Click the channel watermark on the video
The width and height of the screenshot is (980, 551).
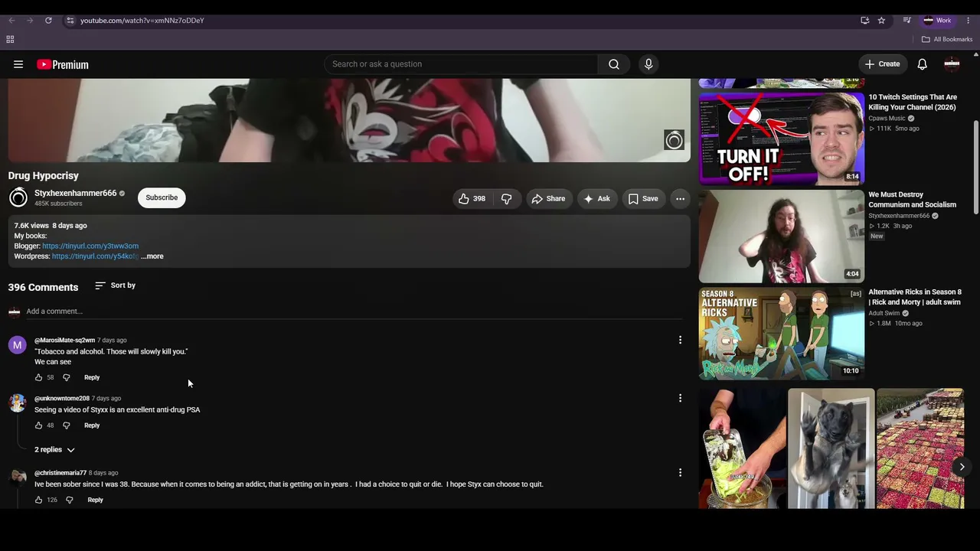(674, 140)
